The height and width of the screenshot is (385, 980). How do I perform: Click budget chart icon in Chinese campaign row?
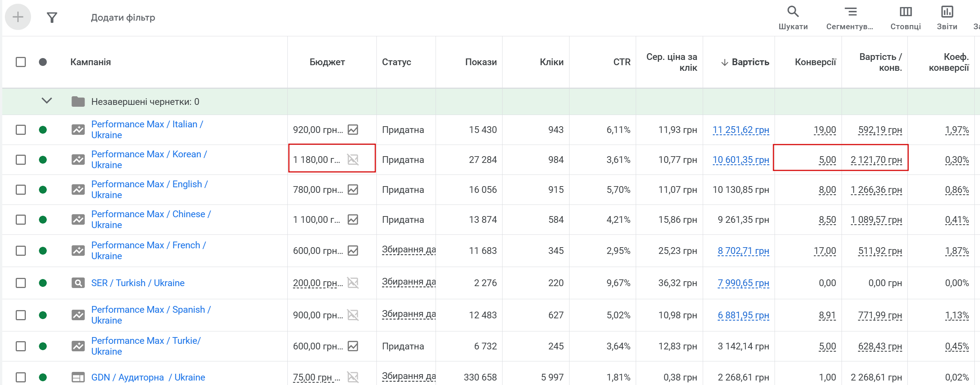(x=352, y=220)
